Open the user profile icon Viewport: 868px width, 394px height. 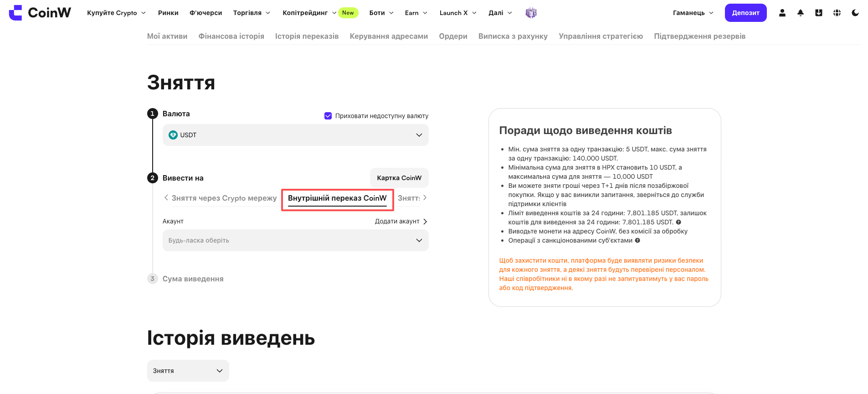(x=782, y=13)
